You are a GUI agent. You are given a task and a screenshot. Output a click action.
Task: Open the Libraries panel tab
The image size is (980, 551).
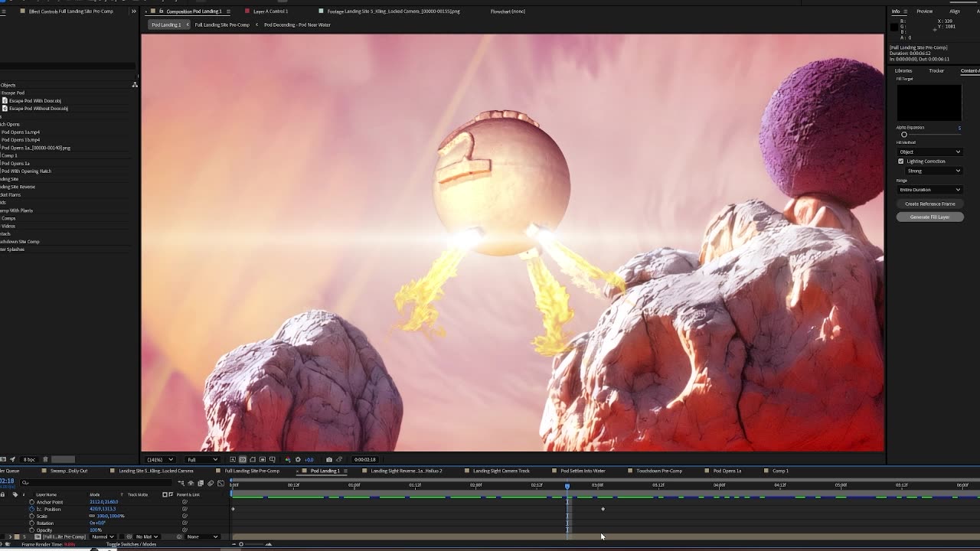tap(903, 70)
